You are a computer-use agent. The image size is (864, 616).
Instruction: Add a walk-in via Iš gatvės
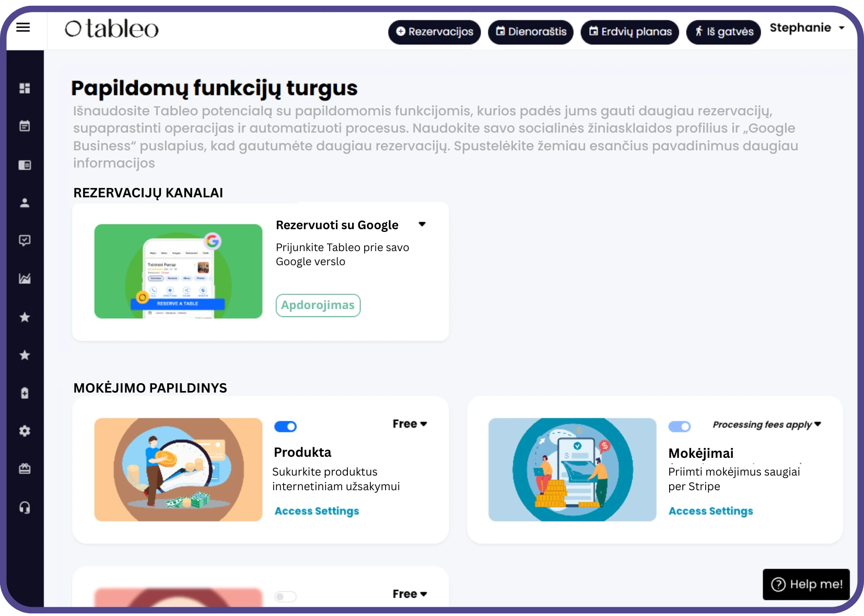click(x=723, y=32)
